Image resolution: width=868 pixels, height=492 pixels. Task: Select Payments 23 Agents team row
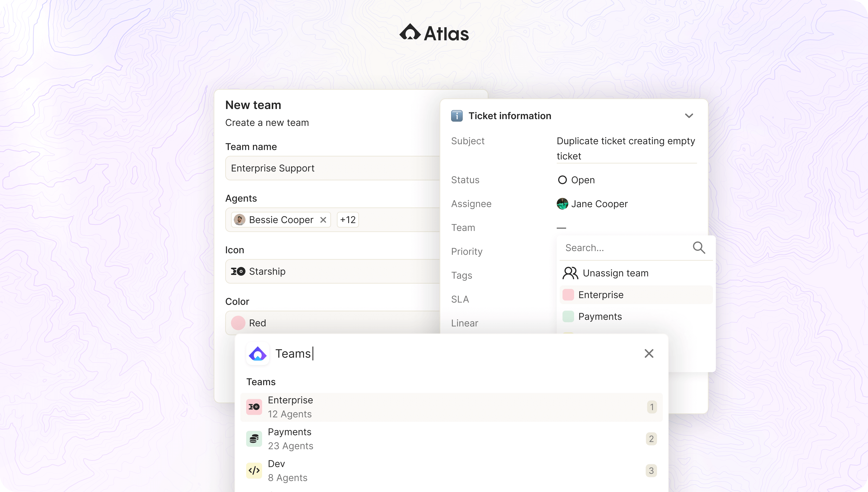pyautogui.click(x=451, y=439)
